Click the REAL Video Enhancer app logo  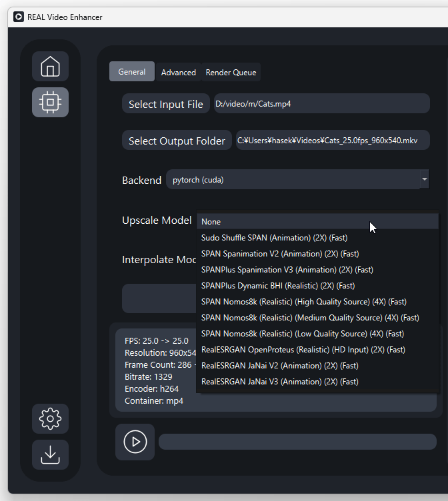(x=19, y=17)
